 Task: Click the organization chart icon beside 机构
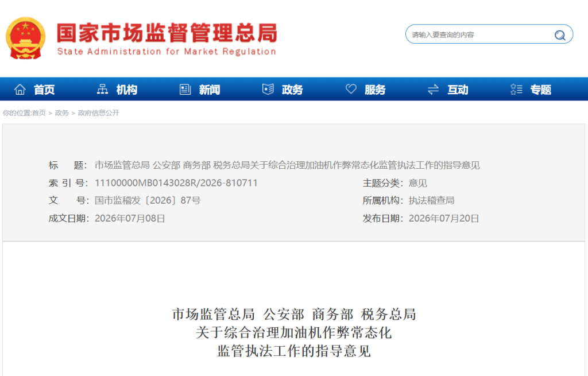click(102, 89)
